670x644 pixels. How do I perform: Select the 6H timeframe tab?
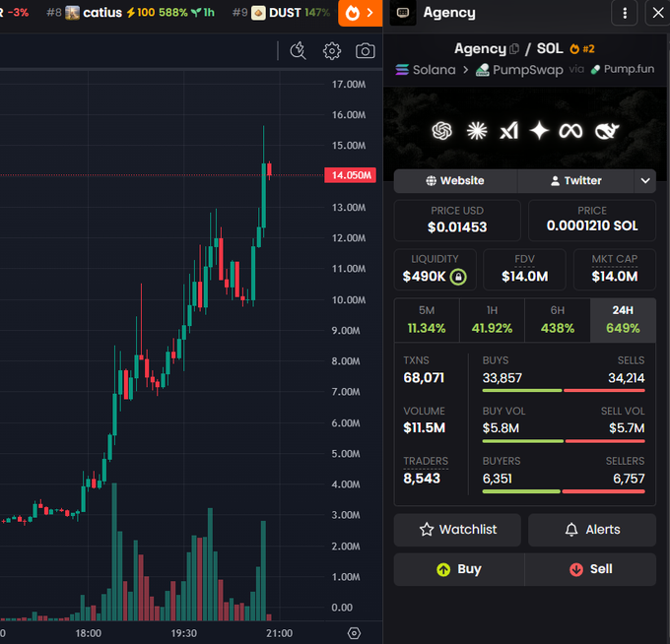pyautogui.click(x=558, y=320)
